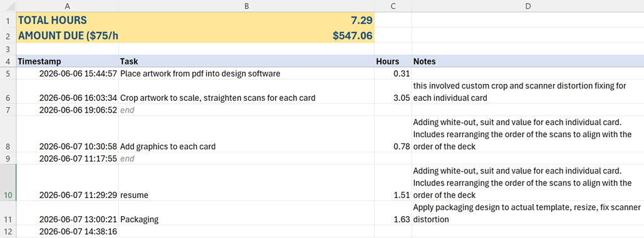The width and height of the screenshot is (644, 238).
Task: Click the Hours header cell
Action: coord(393,61)
